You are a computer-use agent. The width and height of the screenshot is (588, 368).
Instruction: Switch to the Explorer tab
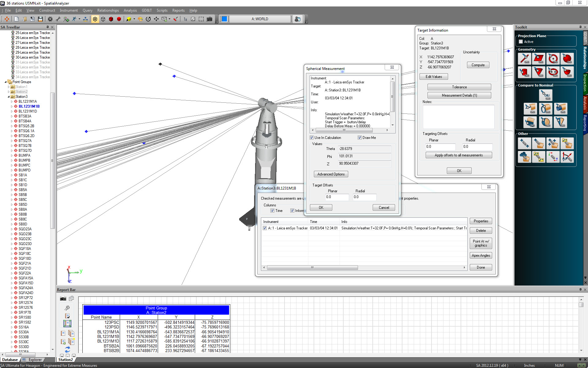click(35, 360)
